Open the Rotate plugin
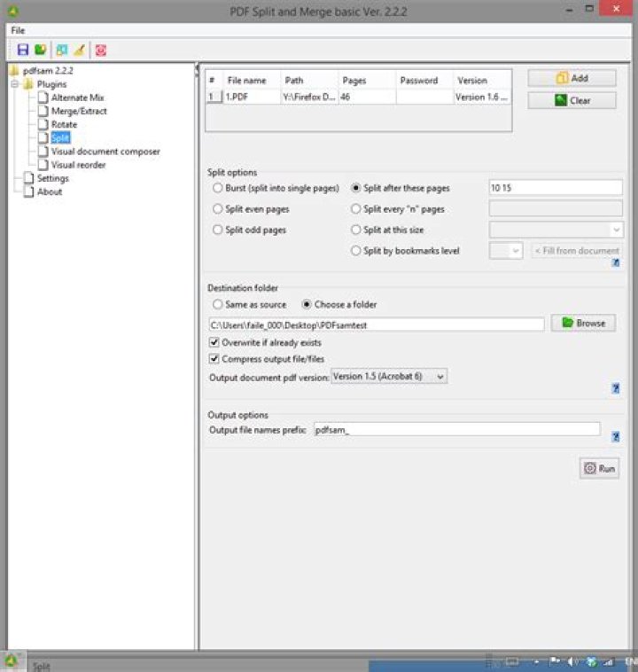638x672 pixels. tap(65, 124)
